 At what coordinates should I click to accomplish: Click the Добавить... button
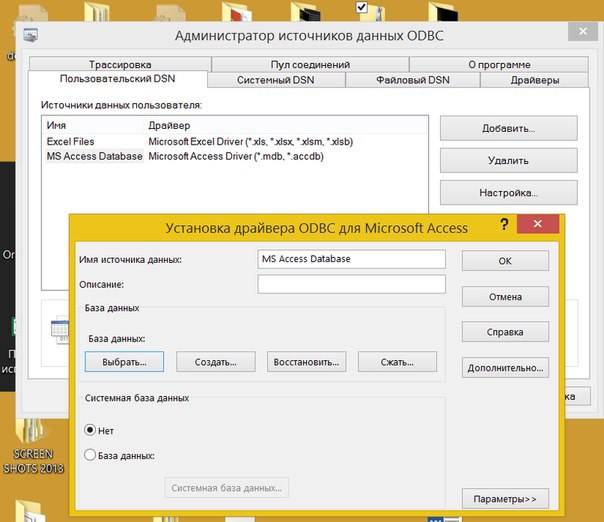[x=508, y=128]
